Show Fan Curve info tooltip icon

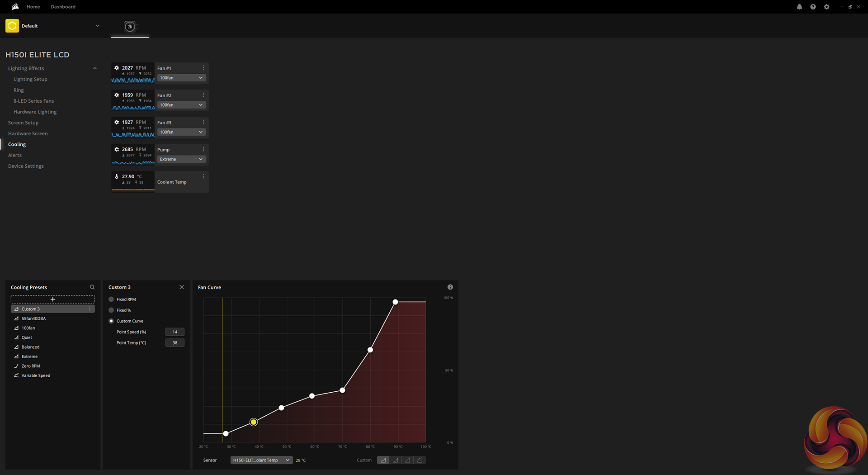tap(450, 287)
